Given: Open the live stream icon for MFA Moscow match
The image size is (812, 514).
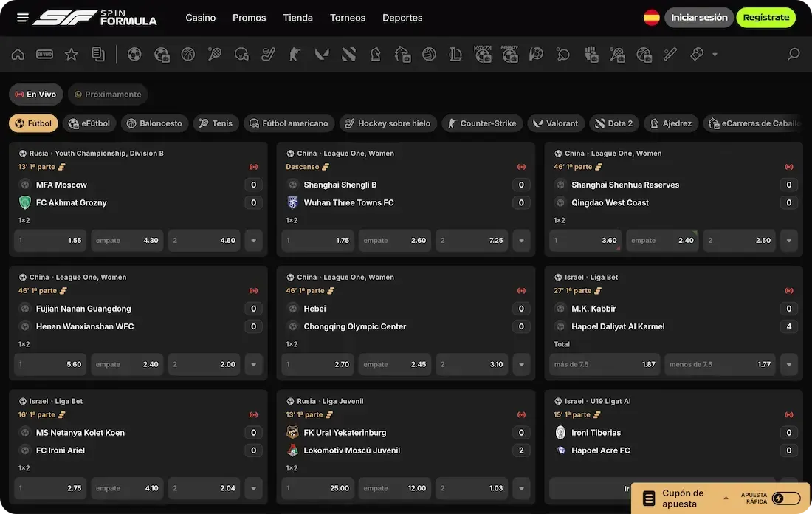Looking at the screenshot, I should point(253,167).
